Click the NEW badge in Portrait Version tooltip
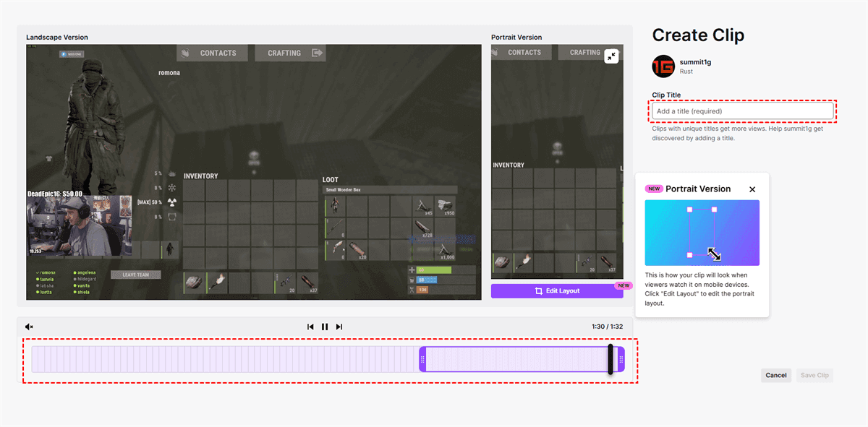The image size is (868, 427). tap(654, 189)
